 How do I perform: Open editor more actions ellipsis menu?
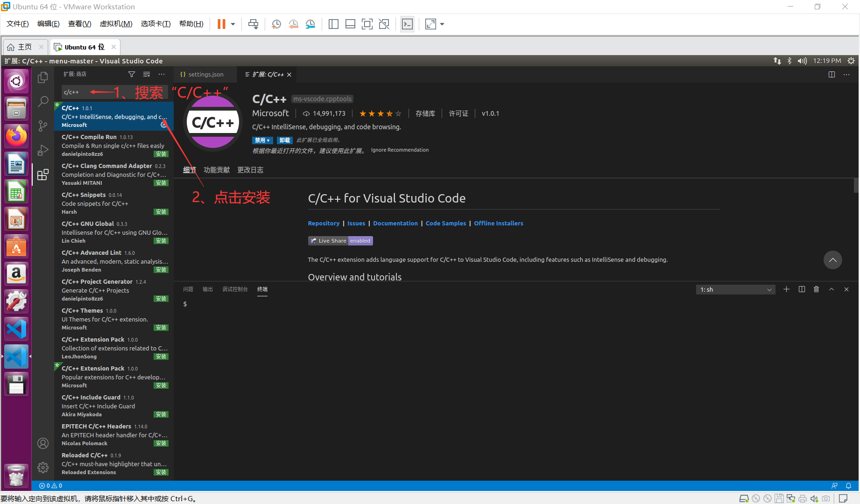(846, 75)
